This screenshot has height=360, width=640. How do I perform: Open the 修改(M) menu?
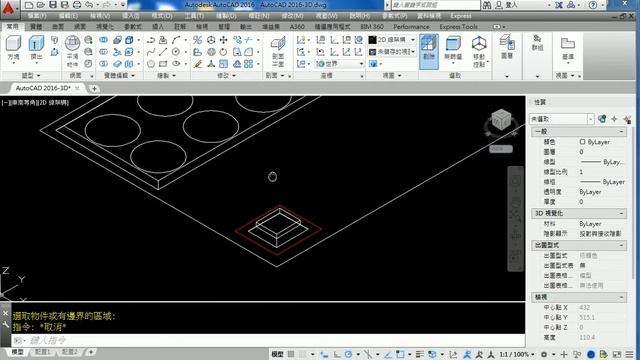[292, 16]
